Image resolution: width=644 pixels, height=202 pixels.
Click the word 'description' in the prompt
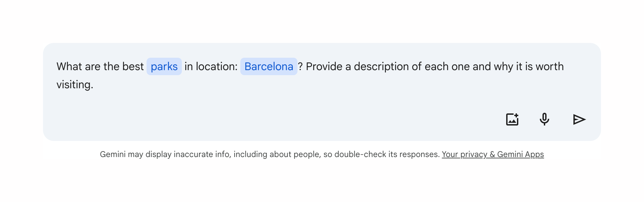coord(381,66)
